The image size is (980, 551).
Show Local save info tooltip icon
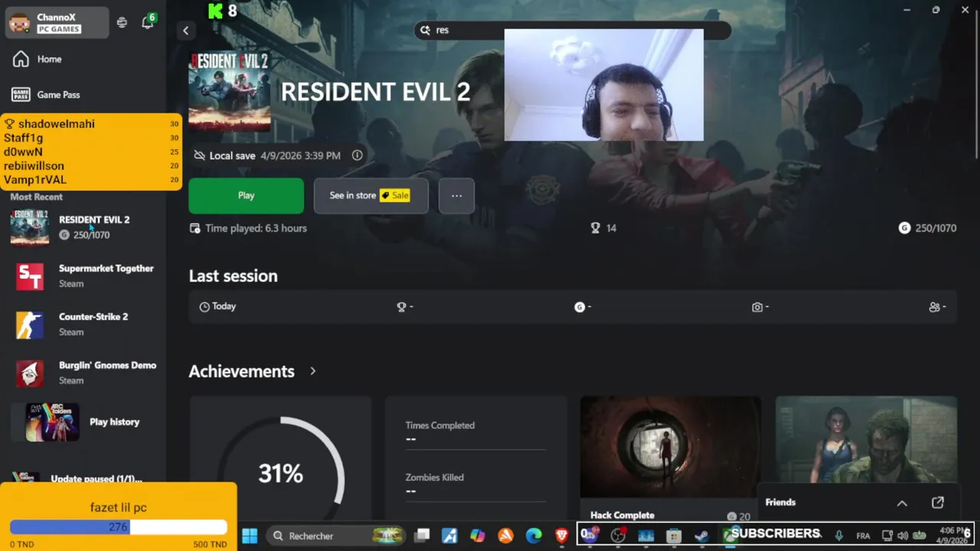coord(357,155)
